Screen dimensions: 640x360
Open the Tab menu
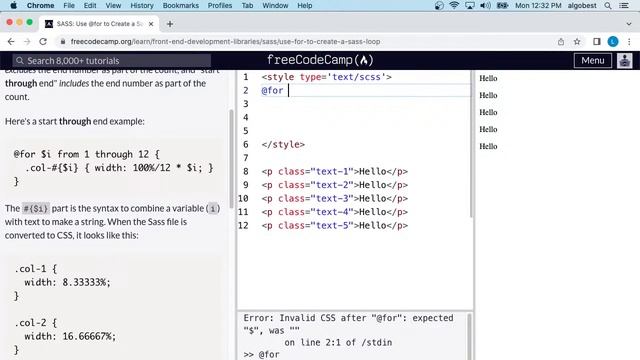click(247, 5)
